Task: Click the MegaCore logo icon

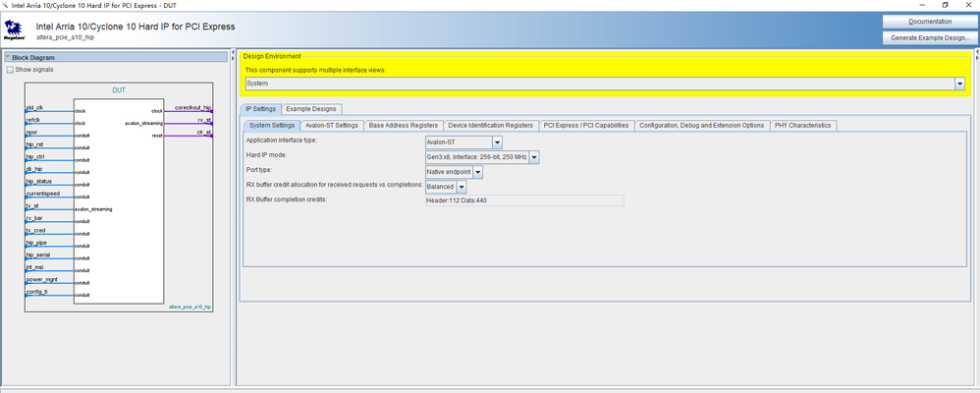Action: coord(13,28)
